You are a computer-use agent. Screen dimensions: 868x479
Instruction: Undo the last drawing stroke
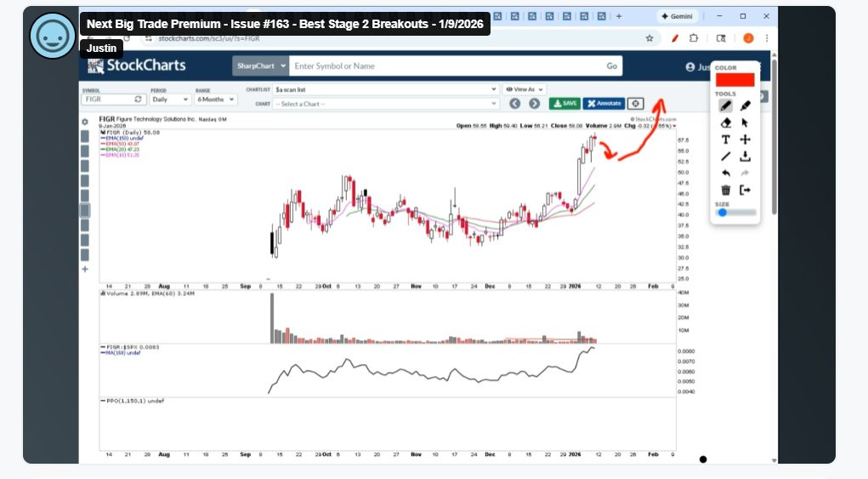pyautogui.click(x=725, y=174)
